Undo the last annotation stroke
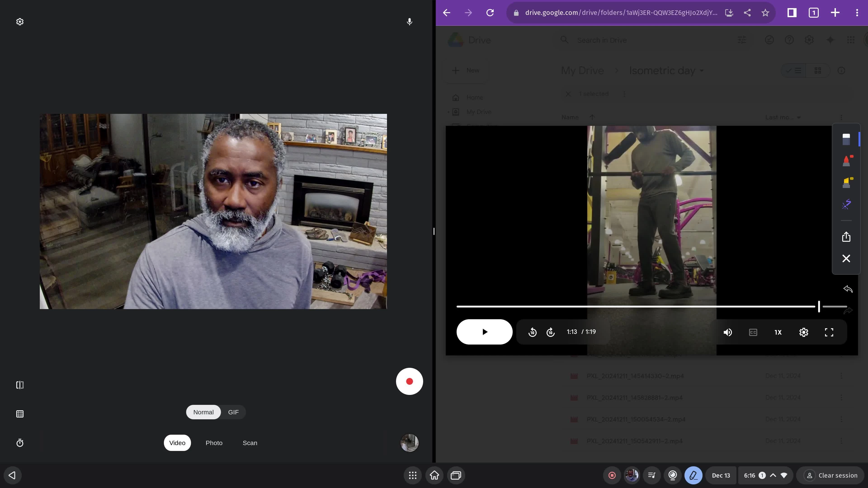This screenshot has height=488, width=868. click(848, 289)
